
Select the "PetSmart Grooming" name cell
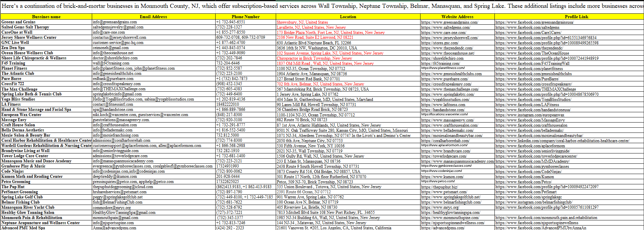point(46,192)
